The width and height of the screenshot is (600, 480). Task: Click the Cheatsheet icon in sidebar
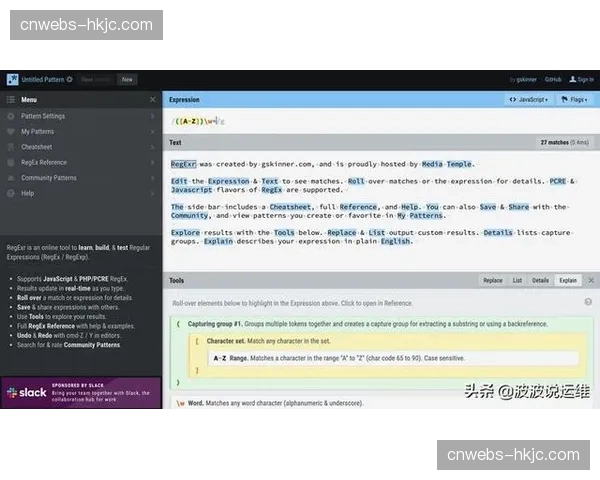11,147
